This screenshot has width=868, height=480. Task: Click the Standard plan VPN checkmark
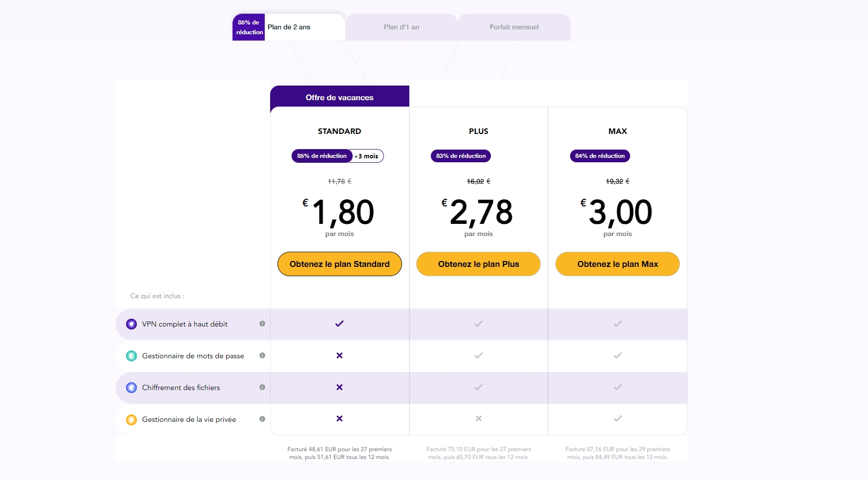(x=339, y=324)
